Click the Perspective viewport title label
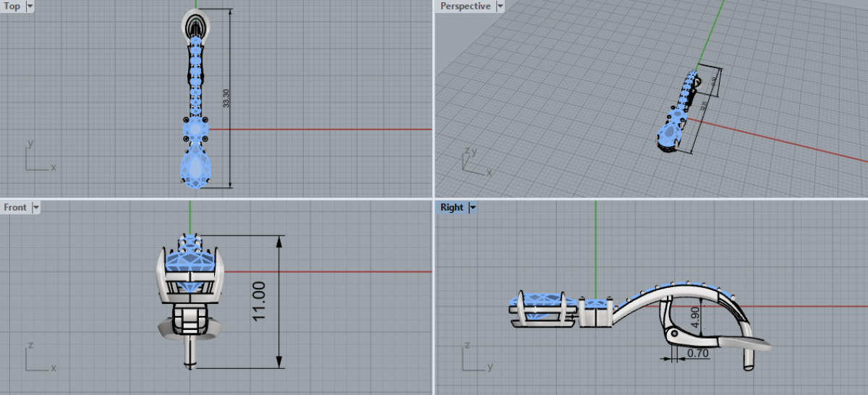 [x=465, y=7]
